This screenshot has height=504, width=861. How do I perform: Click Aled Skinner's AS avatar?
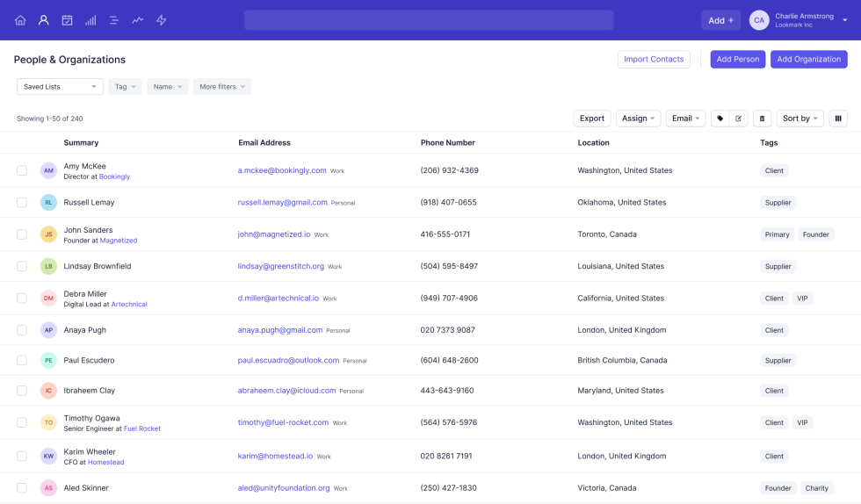click(49, 487)
